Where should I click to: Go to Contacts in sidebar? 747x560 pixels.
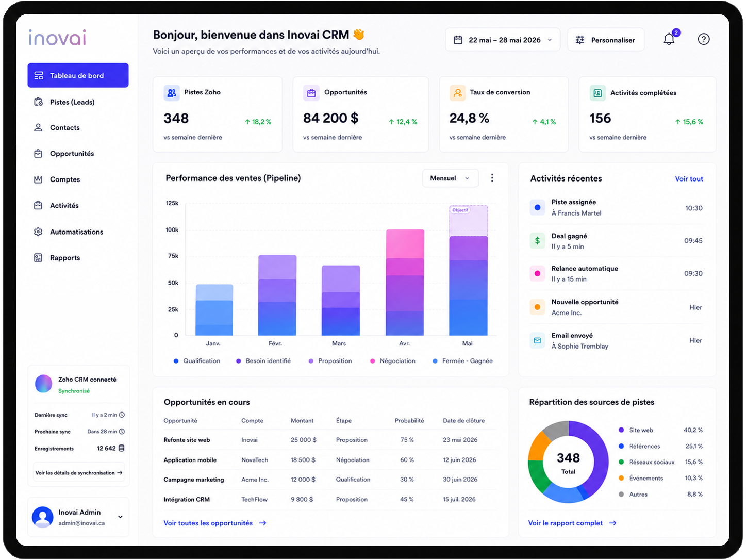pos(78,127)
